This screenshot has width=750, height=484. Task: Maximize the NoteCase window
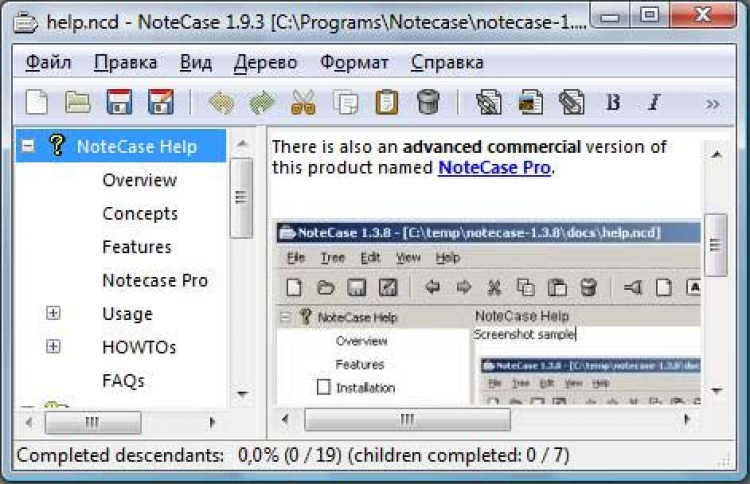(649, 16)
